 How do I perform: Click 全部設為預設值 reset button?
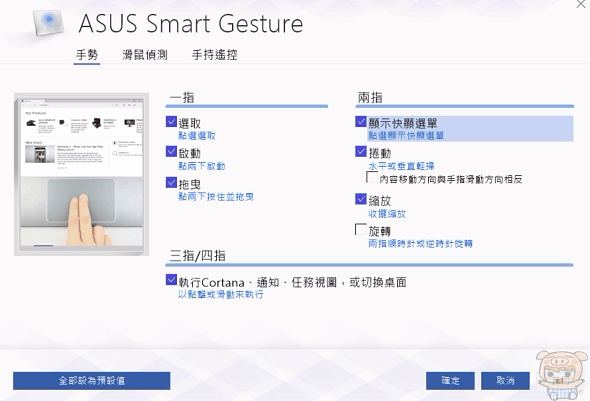[91, 381]
